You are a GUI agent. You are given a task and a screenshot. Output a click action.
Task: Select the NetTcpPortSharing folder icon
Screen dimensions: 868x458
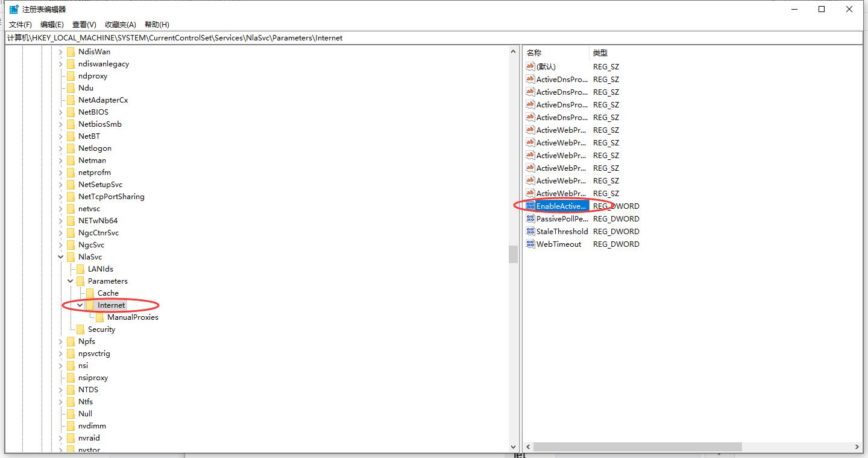pos(71,197)
